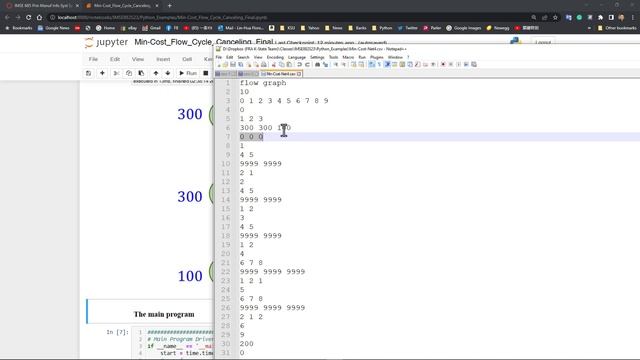Viewport: 640px width, 360px height.
Task: Open Notepad++ View menu
Action: (258, 57)
